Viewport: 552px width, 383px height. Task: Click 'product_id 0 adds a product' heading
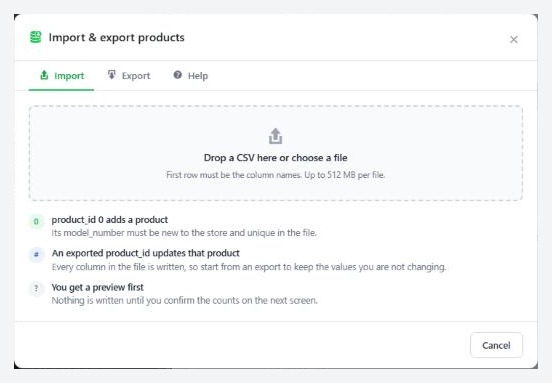click(x=109, y=220)
